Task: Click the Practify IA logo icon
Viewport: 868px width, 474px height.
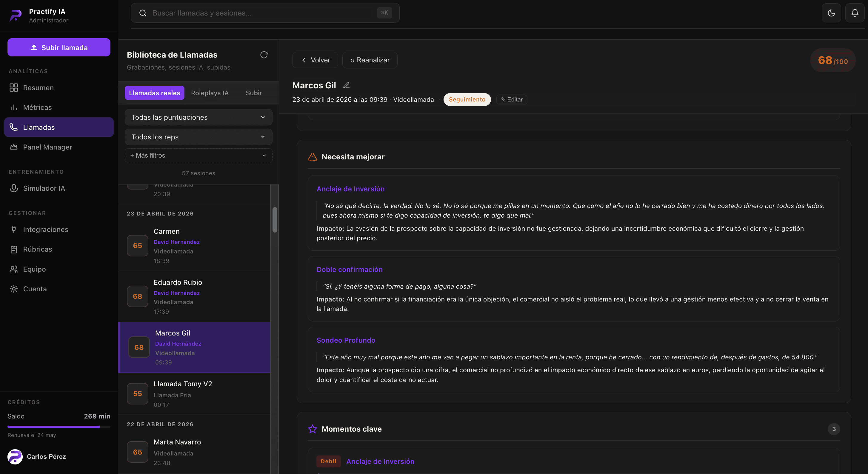Action: [15, 16]
